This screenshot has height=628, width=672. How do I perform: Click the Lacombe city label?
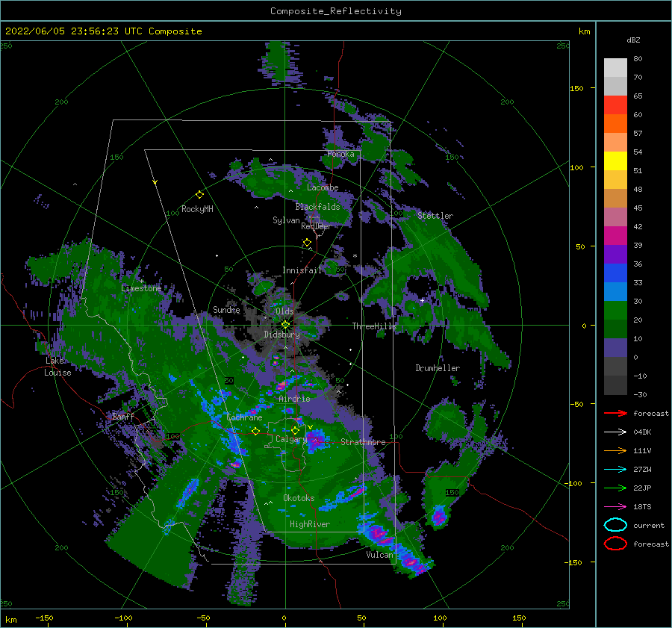(323, 187)
